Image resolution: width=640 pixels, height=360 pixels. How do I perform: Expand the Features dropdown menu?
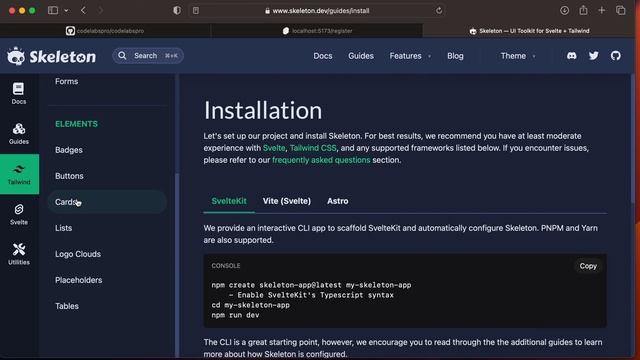click(410, 56)
